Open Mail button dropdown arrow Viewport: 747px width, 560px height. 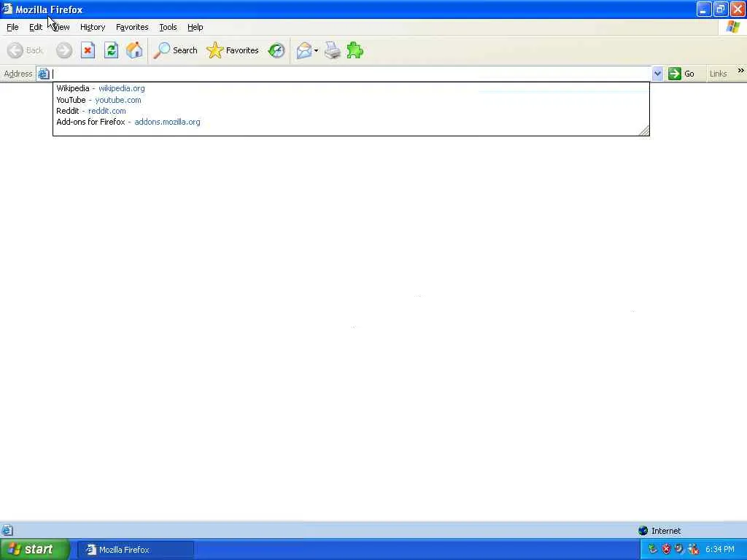317,50
